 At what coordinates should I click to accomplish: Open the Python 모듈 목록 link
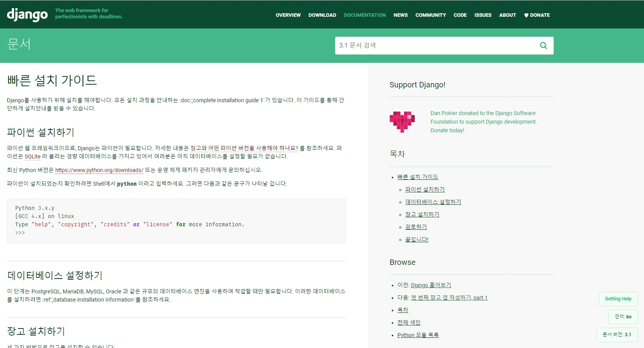(x=418, y=335)
